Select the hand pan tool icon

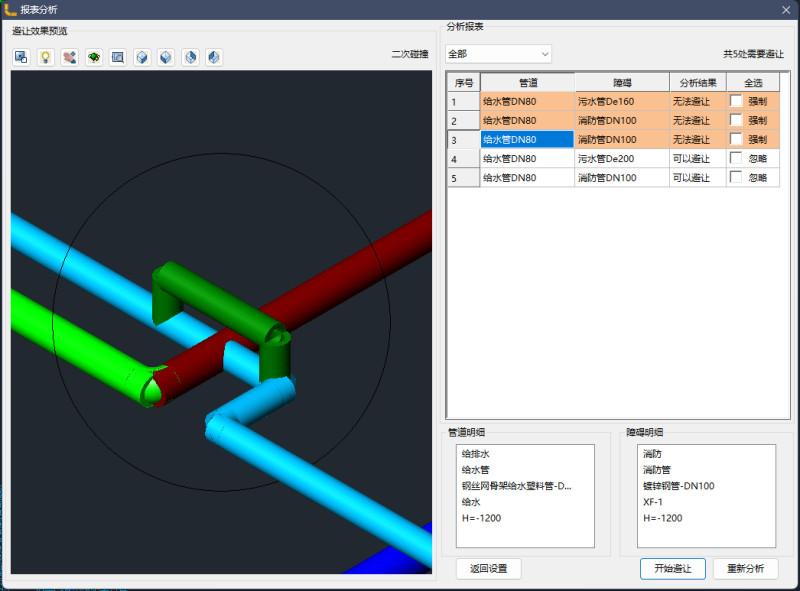pos(70,57)
